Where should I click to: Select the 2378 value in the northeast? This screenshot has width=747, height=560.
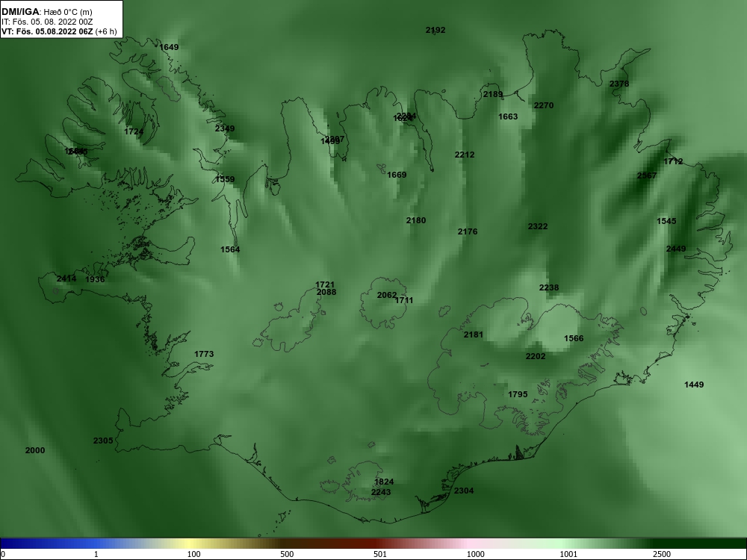click(619, 84)
